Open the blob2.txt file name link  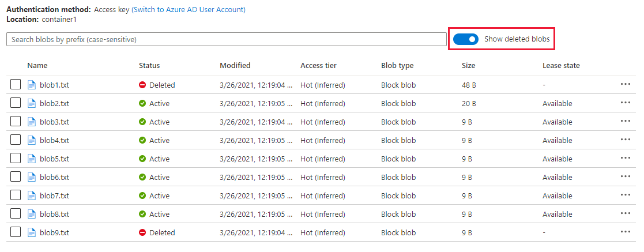click(54, 103)
